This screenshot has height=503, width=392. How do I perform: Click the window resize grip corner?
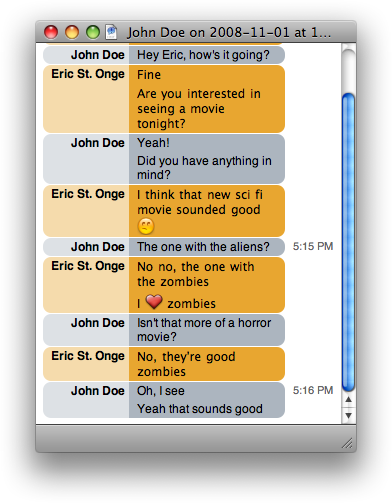pos(347,443)
